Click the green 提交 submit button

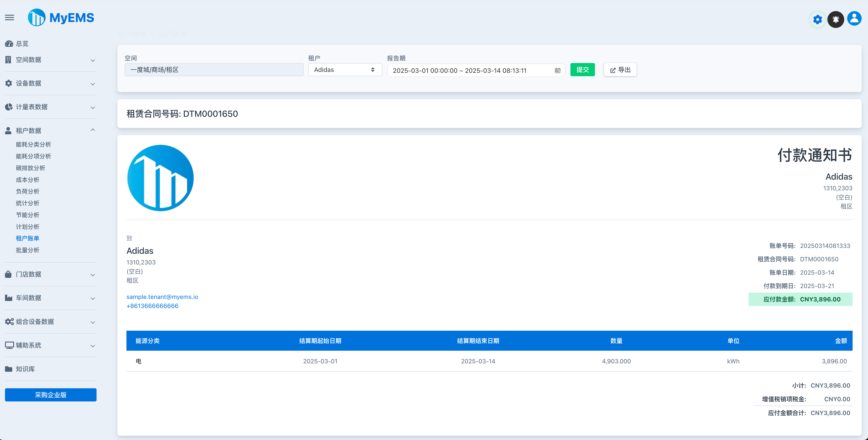[582, 69]
